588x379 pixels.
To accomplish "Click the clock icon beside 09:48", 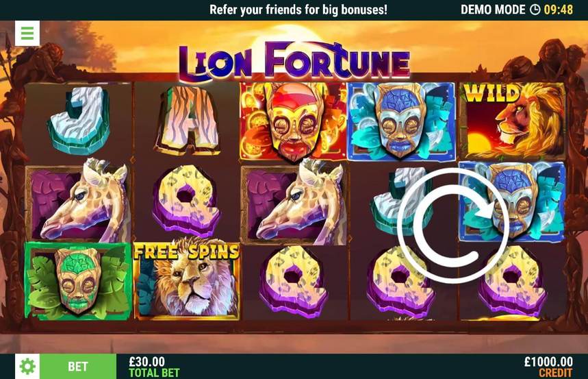I will [x=535, y=10].
